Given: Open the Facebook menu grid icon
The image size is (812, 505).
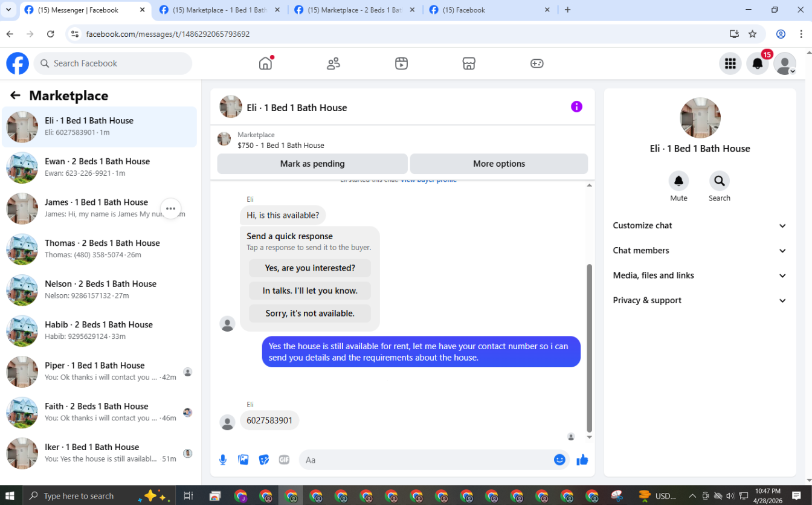Looking at the screenshot, I should [730, 63].
